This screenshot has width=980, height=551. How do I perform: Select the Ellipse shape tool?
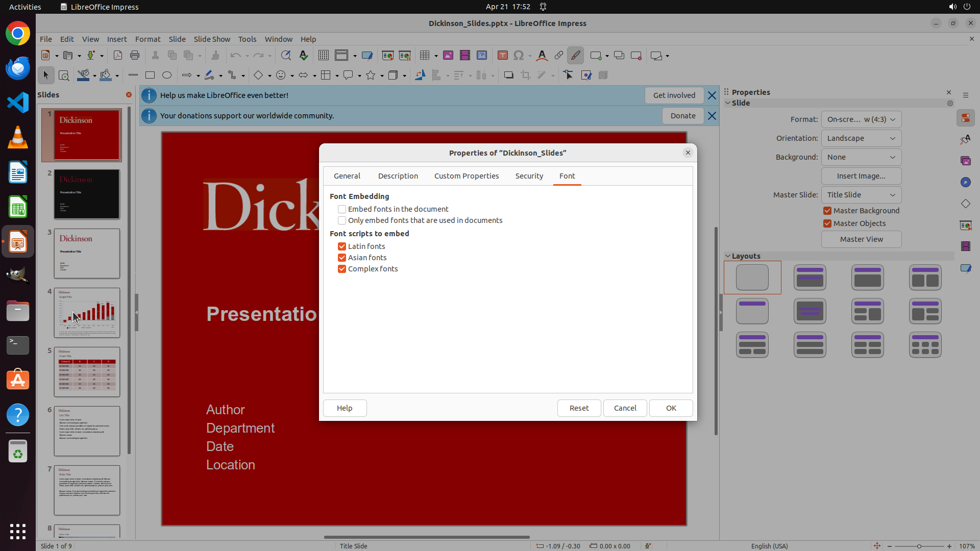(x=167, y=76)
